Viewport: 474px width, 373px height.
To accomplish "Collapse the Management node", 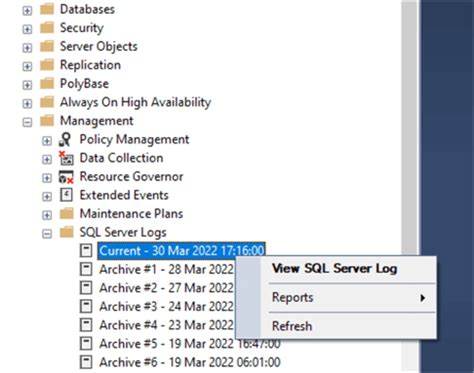I will click(x=27, y=122).
